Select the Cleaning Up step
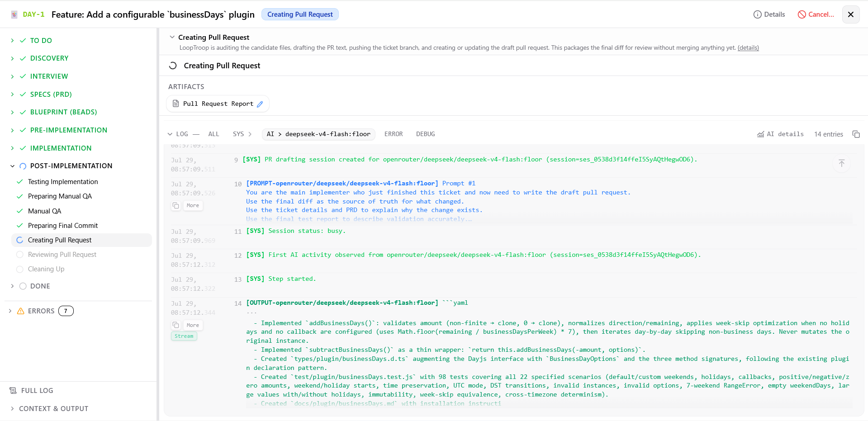The width and height of the screenshot is (868, 421). pos(46,269)
